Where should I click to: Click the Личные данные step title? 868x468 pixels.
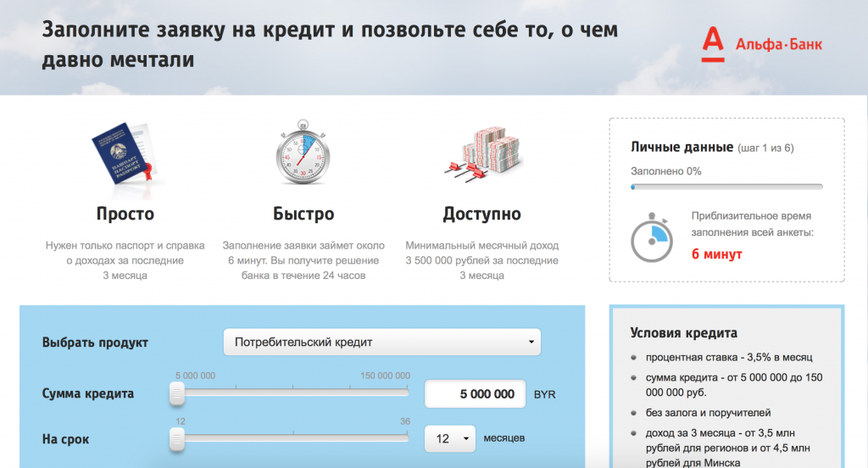[x=682, y=148]
